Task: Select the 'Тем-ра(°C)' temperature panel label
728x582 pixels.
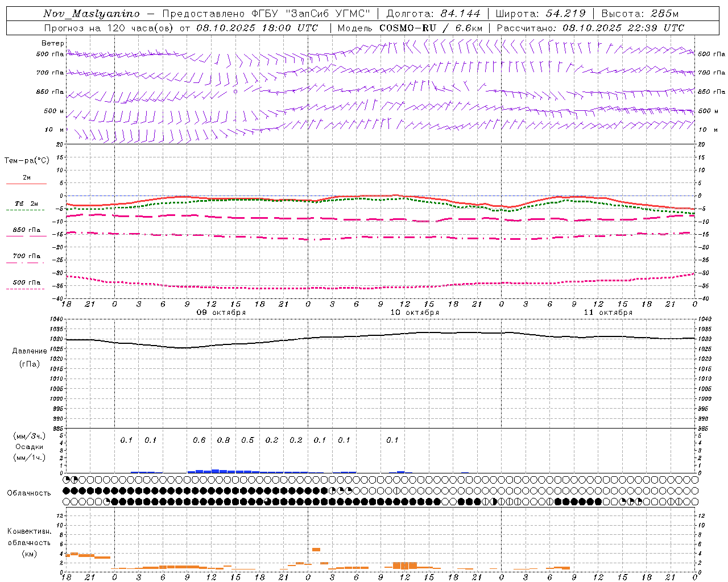Action: 27,161
